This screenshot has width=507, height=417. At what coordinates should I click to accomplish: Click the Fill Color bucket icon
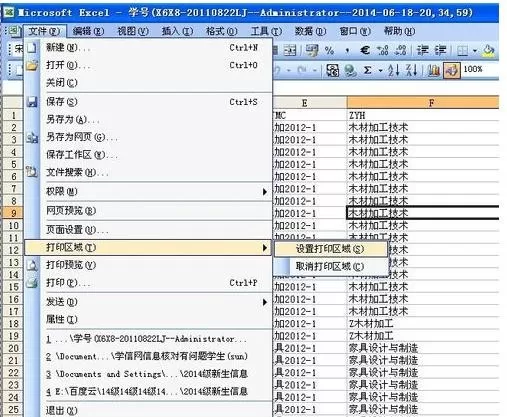tap(489, 51)
